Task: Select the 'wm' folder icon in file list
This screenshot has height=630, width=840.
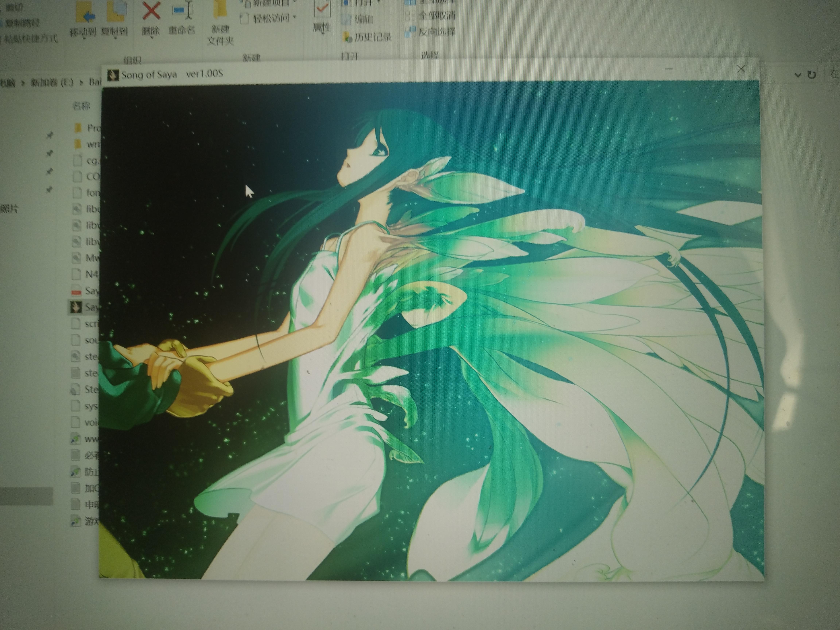Action: click(77, 144)
